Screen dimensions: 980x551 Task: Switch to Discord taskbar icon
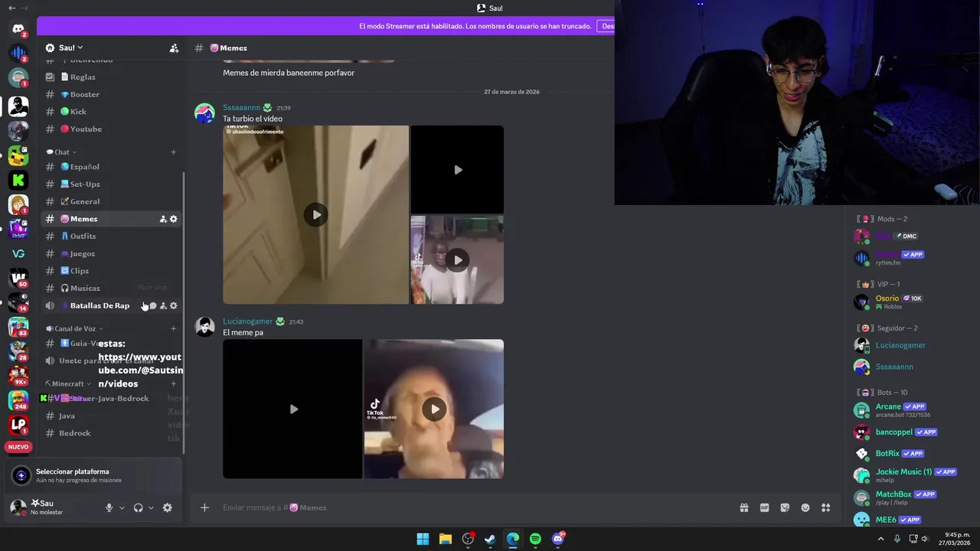point(558,539)
